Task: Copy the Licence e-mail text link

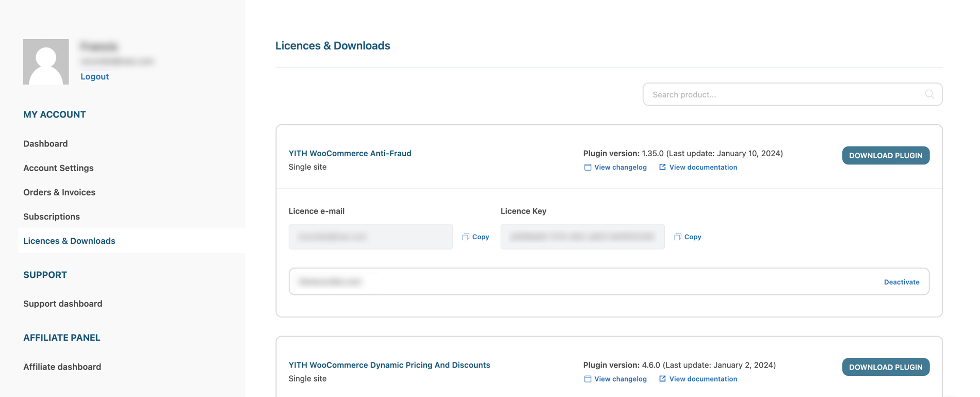Action: tap(481, 237)
